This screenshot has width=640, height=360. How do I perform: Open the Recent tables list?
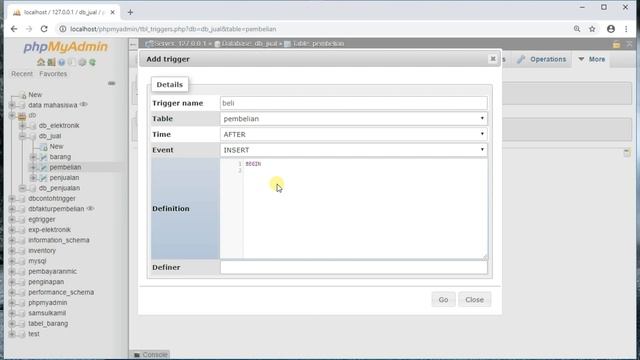pos(22,74)
